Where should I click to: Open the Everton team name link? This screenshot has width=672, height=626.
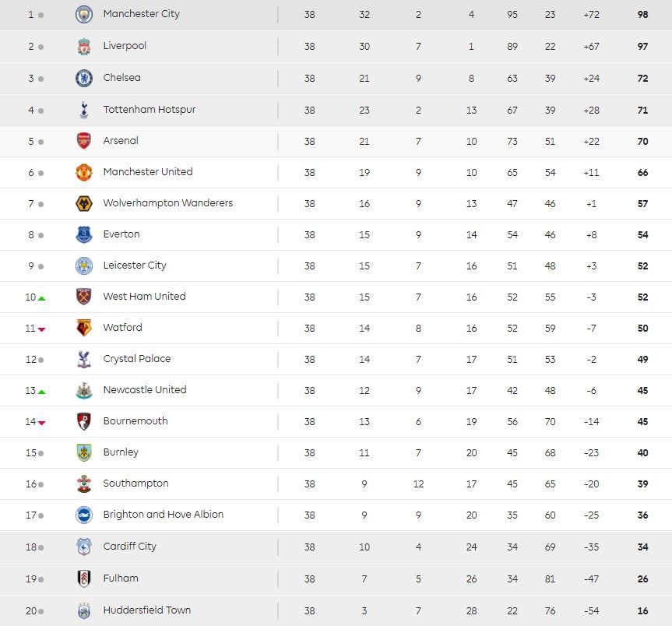tap(121, 234)
